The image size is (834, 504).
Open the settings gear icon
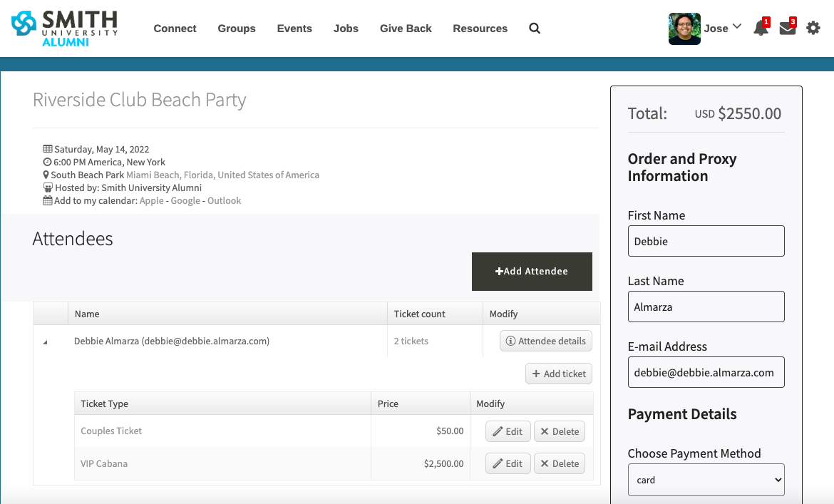pos(813,28)
